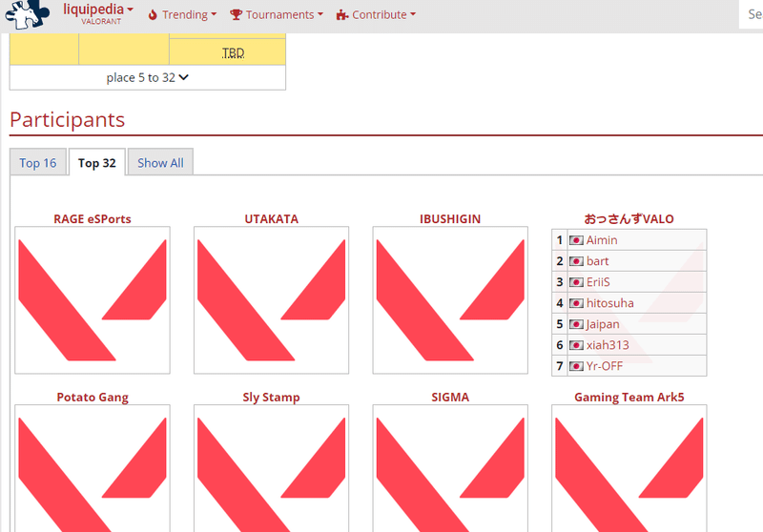Screen dimensions: 763x532
Task: Open RAGE eSPorts team link
Action: coord(93,219)
